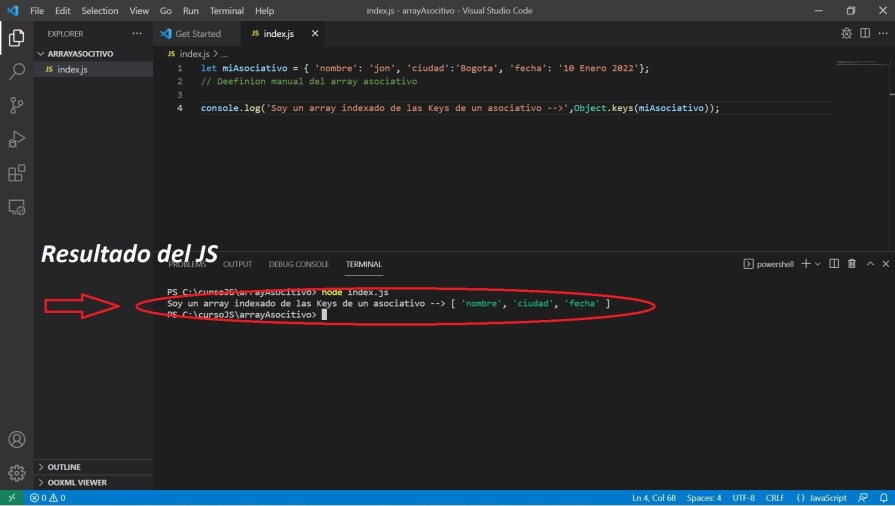The width and height of the screenshot is (895, 506).
Task: Open the View menu
Action: (x=139, y=10)
